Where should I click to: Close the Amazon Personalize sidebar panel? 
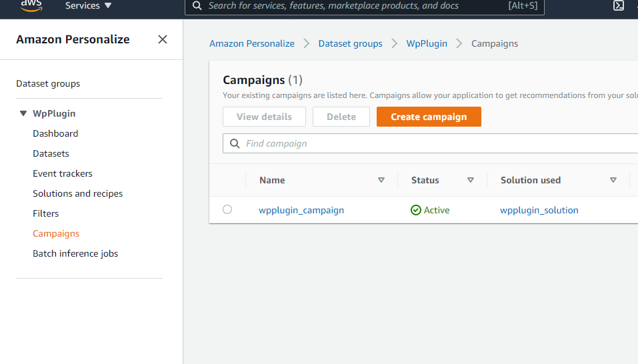(162, 39)
